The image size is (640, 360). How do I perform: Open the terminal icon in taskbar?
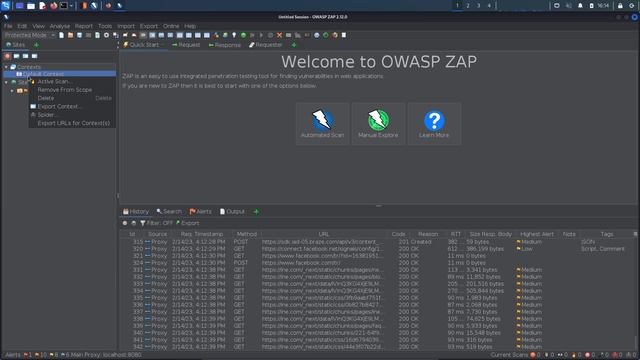[64, 6]
